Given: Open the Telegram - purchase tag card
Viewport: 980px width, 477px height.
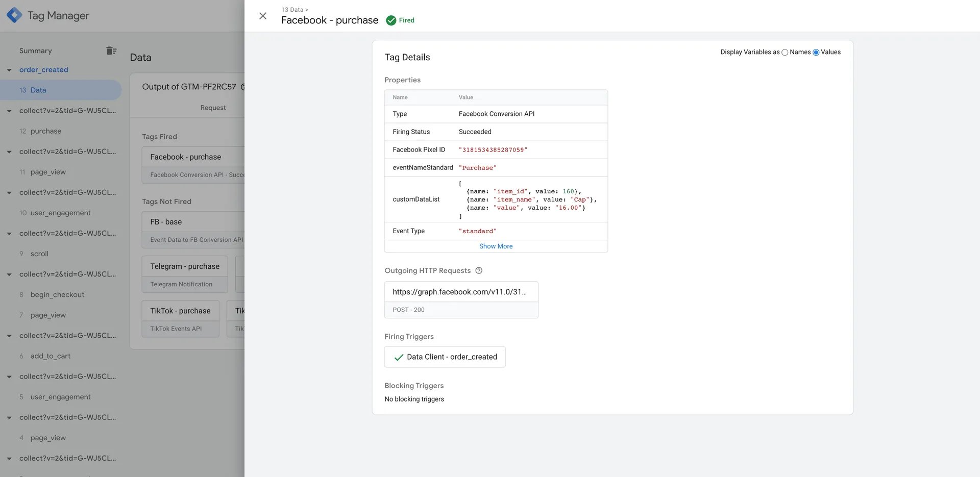Looking at the screenshot, I should point(185,274).
